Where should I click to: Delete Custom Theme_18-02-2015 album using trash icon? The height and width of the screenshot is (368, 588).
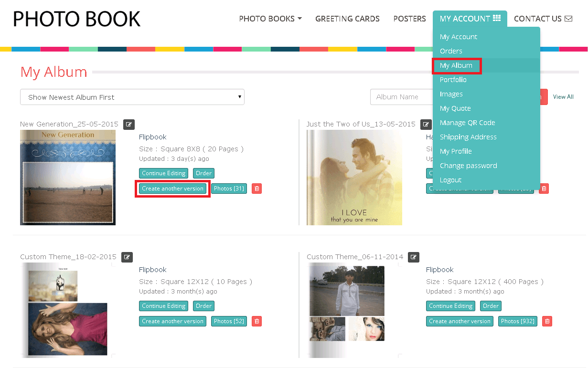(x=257, y=321)
